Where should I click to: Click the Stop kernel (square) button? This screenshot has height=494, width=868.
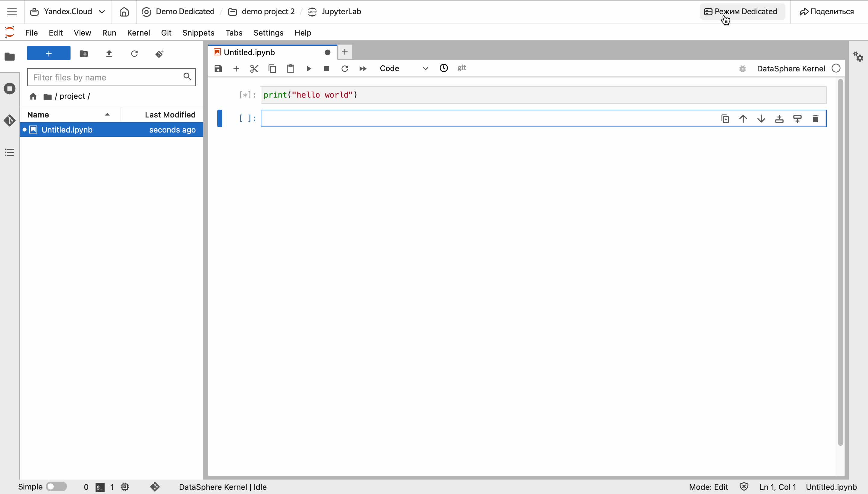[x=327, y=68]
